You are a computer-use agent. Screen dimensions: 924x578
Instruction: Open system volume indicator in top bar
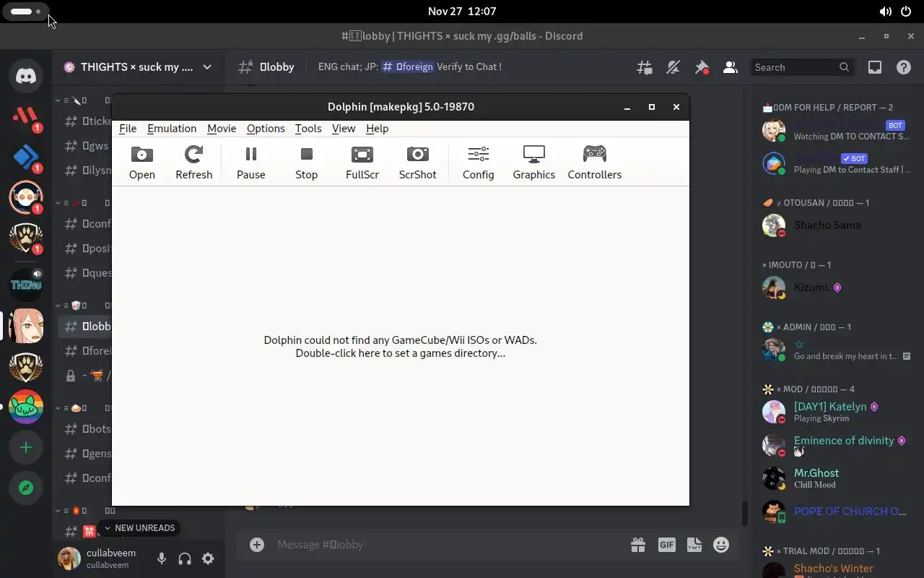885,12
